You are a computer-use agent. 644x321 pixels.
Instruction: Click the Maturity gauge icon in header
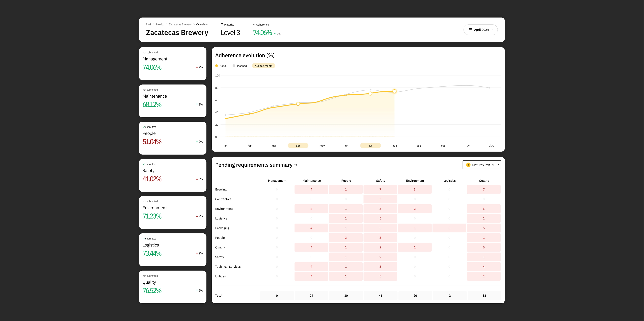(x=222, y=25)
